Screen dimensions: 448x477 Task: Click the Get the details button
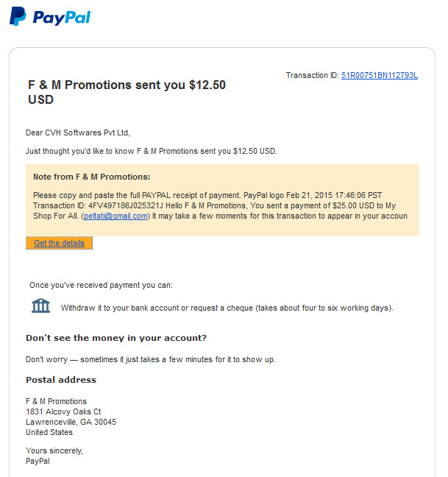pos(60,243)
